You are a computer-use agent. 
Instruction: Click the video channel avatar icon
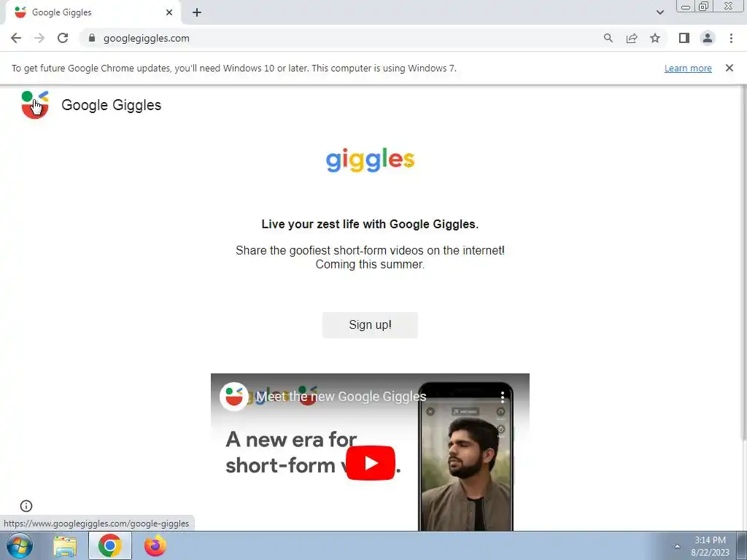coord(233,396)
